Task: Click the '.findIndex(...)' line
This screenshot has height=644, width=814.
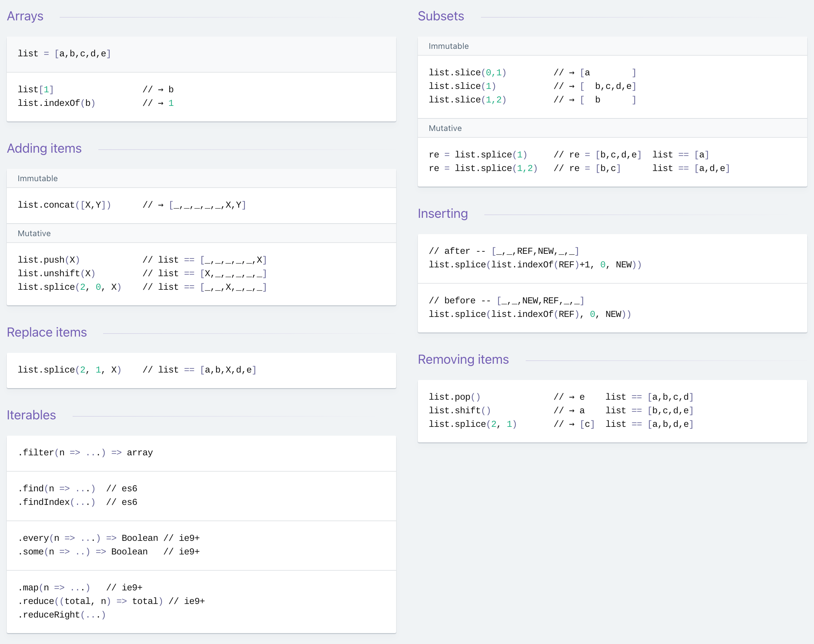Action: tap(78, 502)
